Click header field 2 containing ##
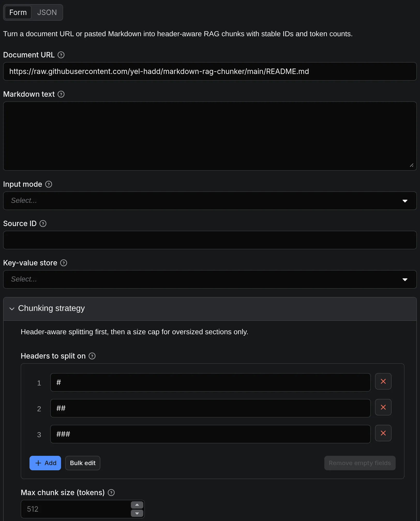This screenshot has width=420, height=521. [x=210, y=408]
